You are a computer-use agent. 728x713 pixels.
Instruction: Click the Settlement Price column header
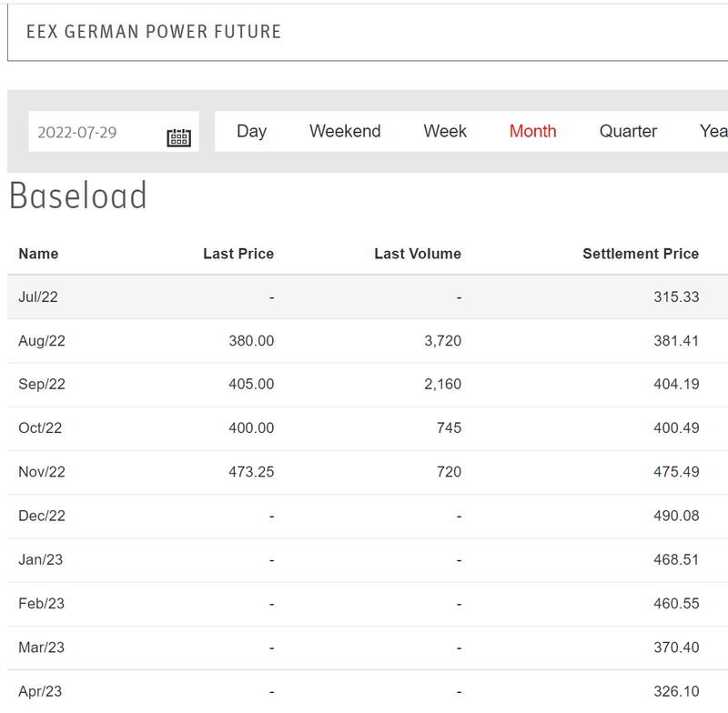pos(641,254)
